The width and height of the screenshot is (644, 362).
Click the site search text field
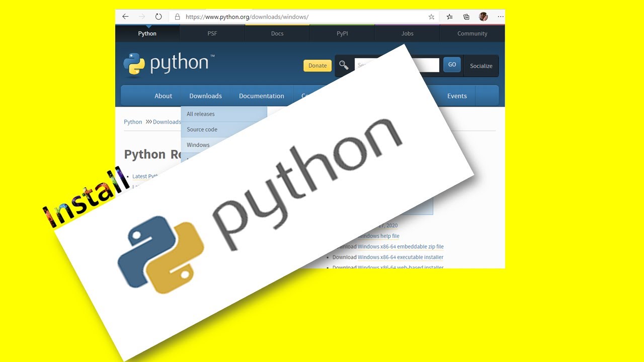397,65
